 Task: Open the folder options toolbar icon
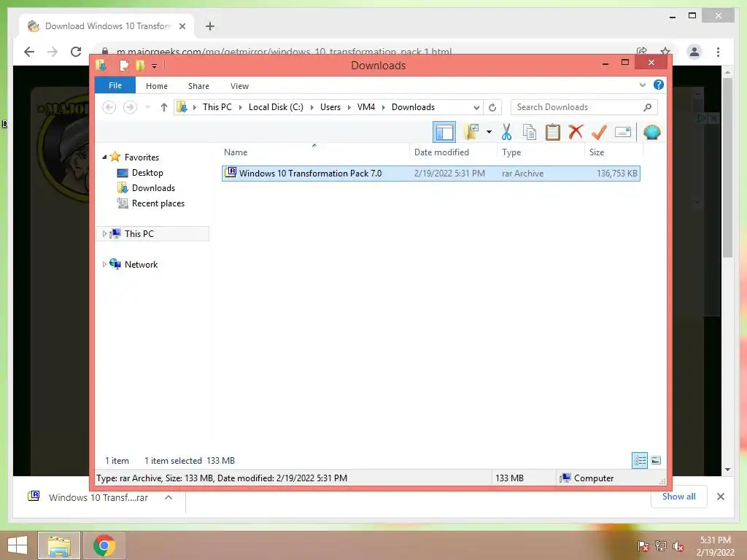[472, 131]
